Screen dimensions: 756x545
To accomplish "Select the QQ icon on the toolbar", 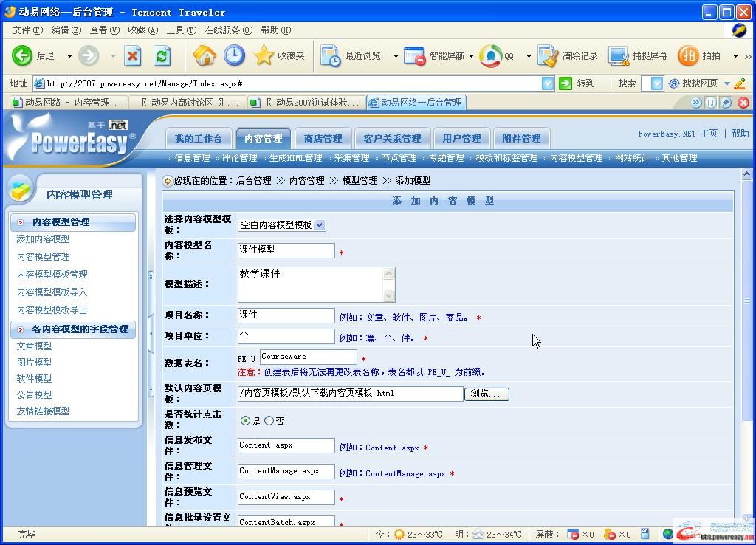I will pos(492,55).
